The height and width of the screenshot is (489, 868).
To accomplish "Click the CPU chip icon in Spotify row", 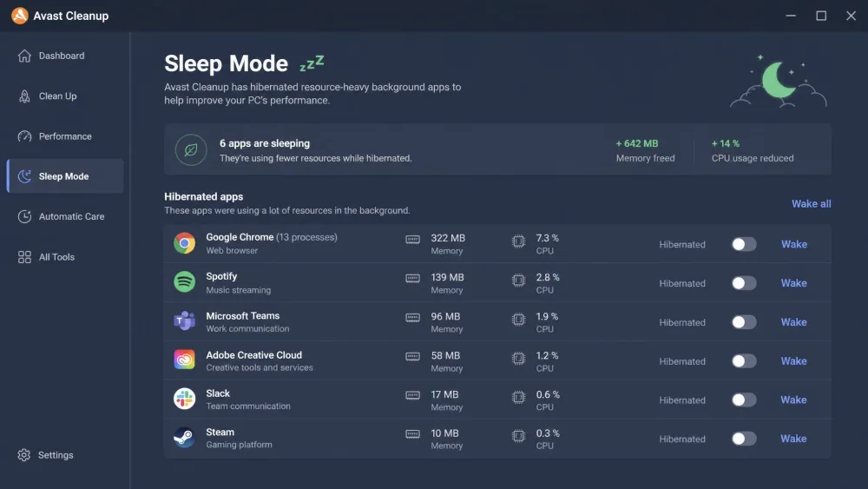I will click(x=519, y=281).
